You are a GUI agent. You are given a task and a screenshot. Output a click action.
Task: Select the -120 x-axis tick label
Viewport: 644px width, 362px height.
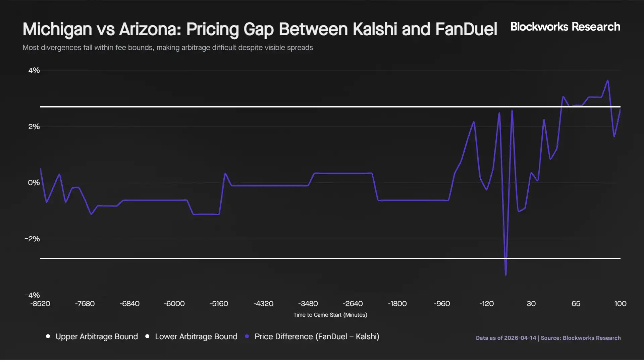click(x=486, y=304)
